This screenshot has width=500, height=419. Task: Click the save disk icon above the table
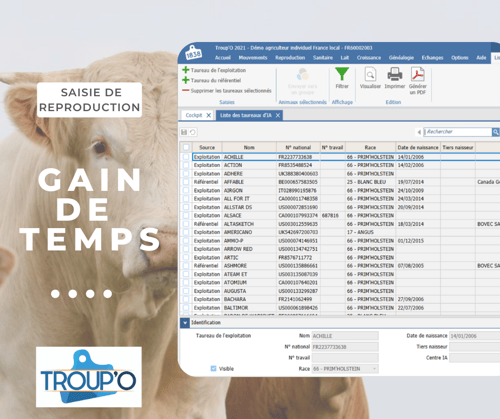pos(184,132)
